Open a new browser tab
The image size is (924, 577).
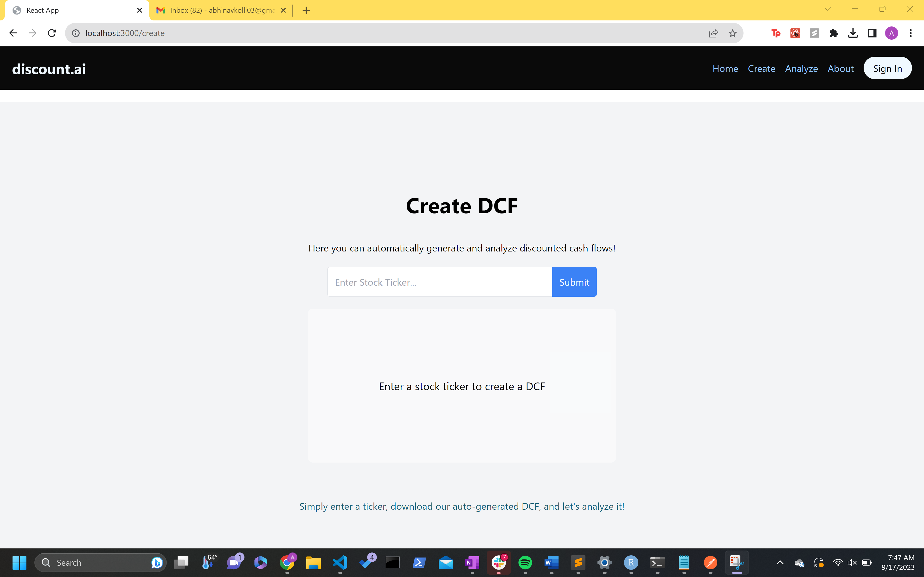tap(306, 10)
